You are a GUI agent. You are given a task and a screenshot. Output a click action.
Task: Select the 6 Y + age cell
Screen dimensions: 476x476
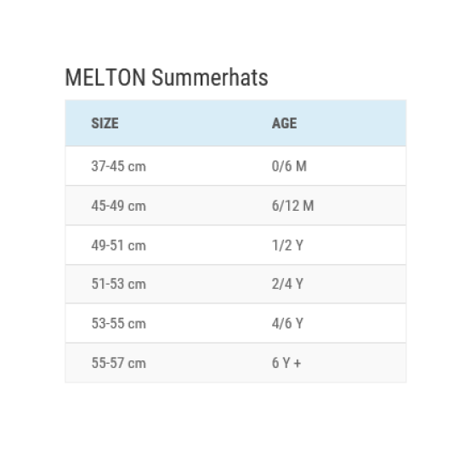click(x=286, y=363)
